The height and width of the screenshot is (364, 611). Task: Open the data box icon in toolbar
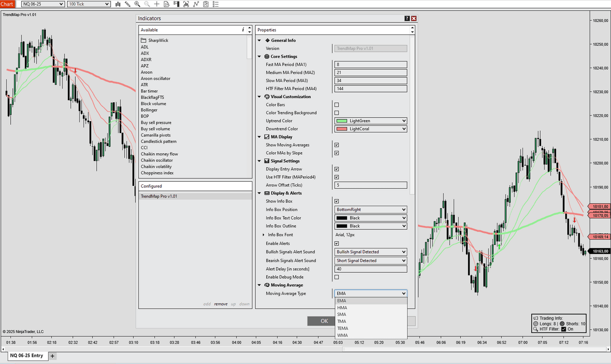[166, 4]
